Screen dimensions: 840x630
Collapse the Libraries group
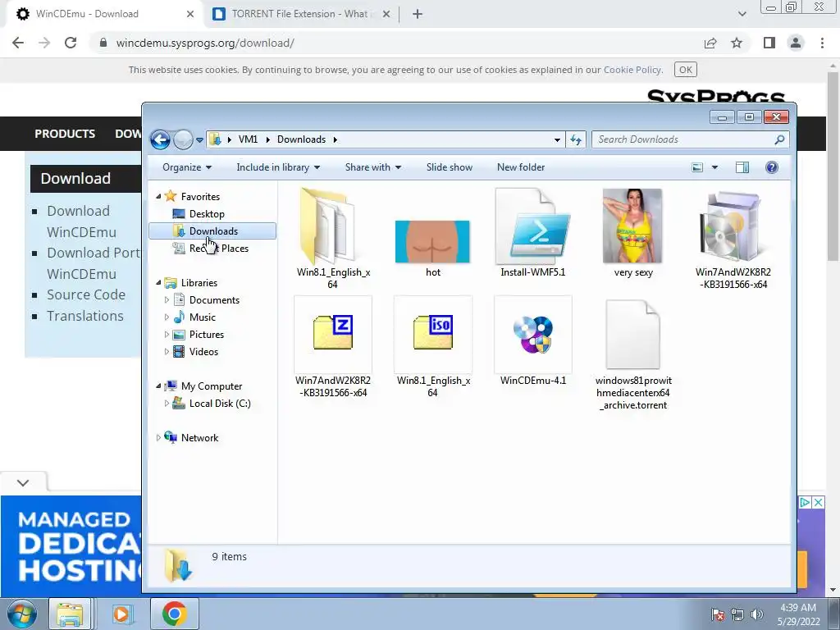pyautogui.click(x=158, y=283)
